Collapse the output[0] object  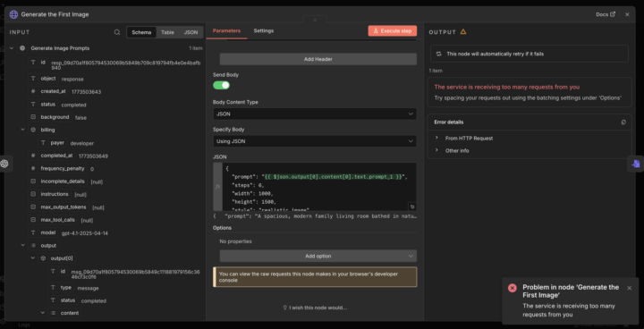33,258
